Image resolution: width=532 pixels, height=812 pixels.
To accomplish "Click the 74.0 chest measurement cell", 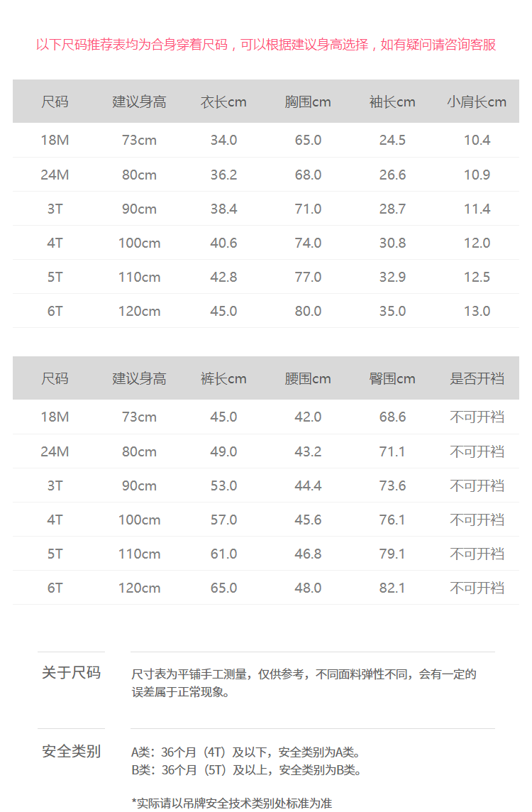I will [308, 243].
